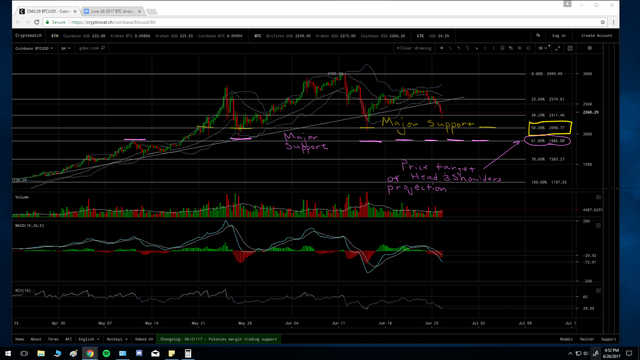This screenshot has width=640, height=360.
Task: Click About in the footer menu
Action: (x=36, y=339)
